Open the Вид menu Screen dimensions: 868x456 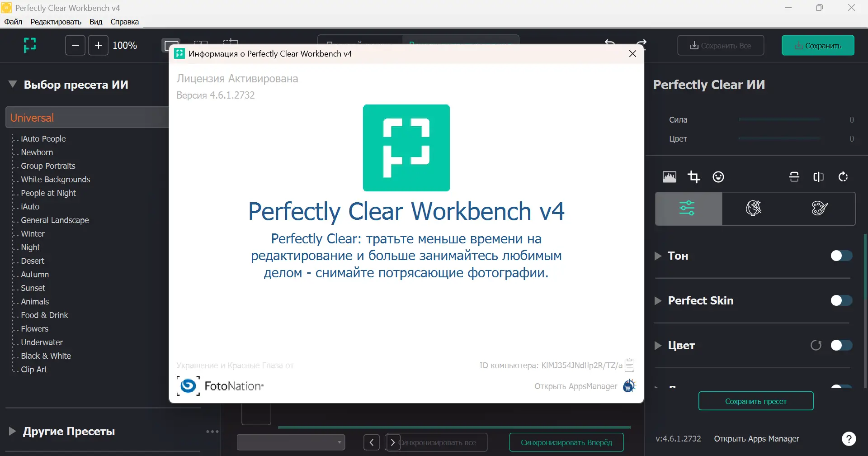tap(95, 21)
